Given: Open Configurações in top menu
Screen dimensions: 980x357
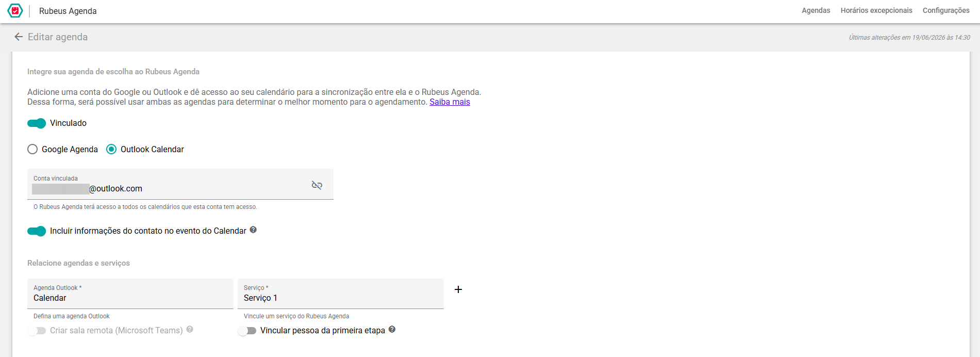Looking at the screenshot, I should [946, 10].
